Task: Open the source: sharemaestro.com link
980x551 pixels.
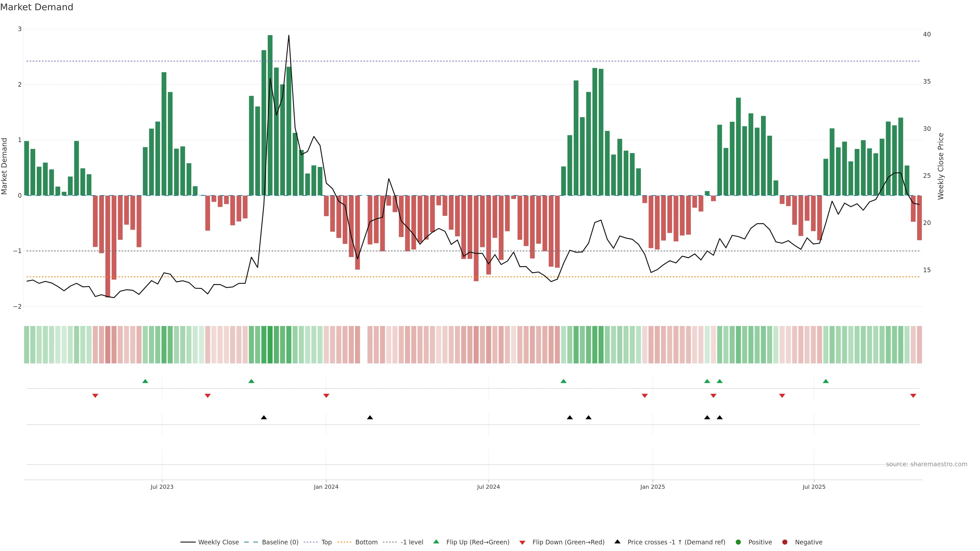Action: (926, 464)
